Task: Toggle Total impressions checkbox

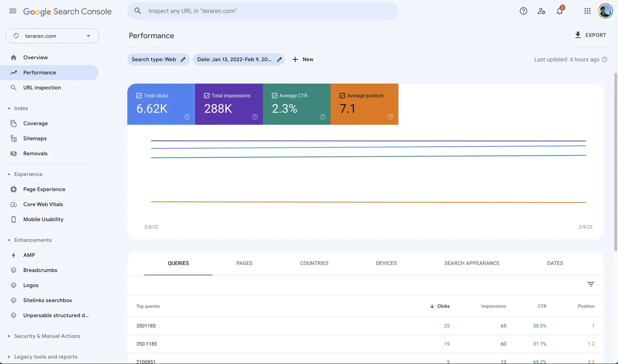Action: coord(207,96)
